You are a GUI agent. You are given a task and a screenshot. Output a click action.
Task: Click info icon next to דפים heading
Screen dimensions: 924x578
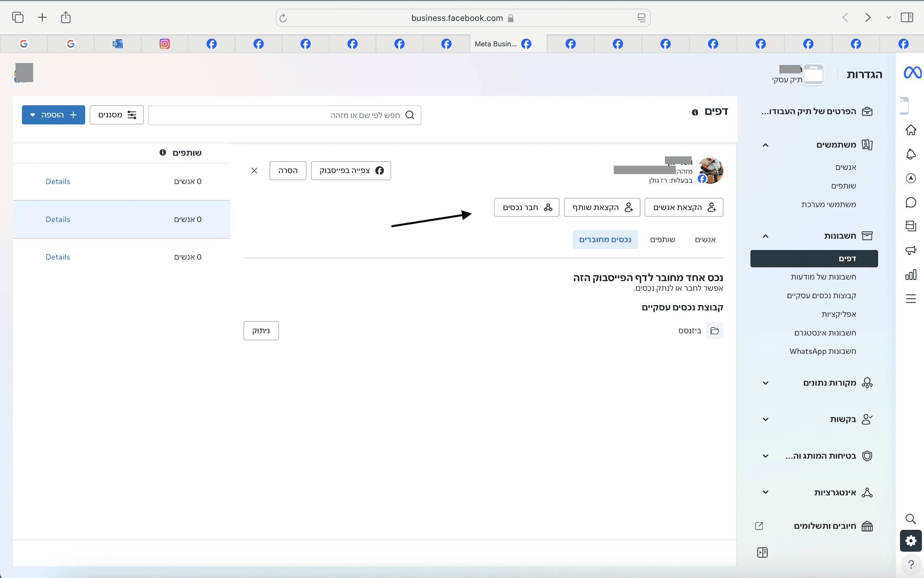pos(695,112)
